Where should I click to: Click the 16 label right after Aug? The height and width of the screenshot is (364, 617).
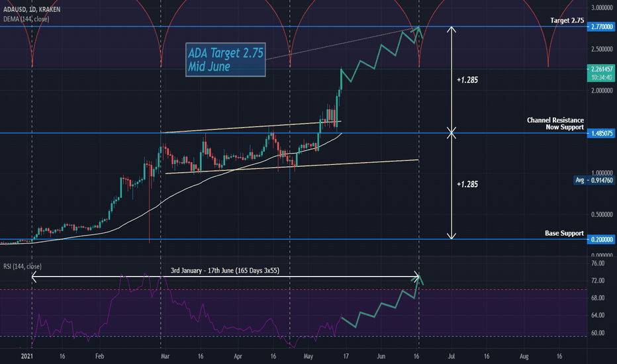(559, 357)
